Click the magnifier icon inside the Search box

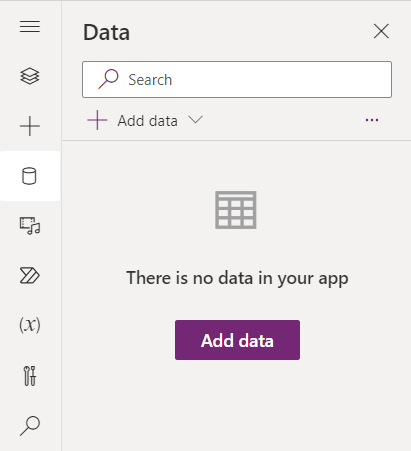108,79
